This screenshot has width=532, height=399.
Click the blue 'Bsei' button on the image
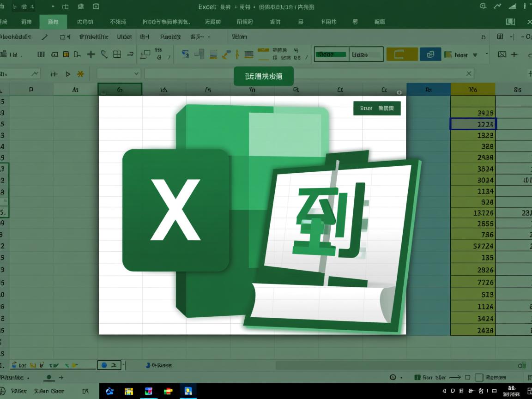point(377,108)
